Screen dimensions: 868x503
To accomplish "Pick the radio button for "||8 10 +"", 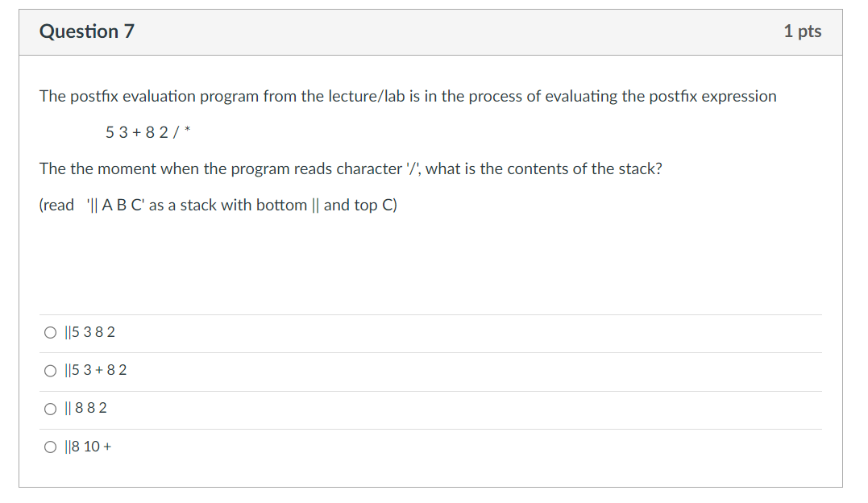I will click(x=51, y=447).
